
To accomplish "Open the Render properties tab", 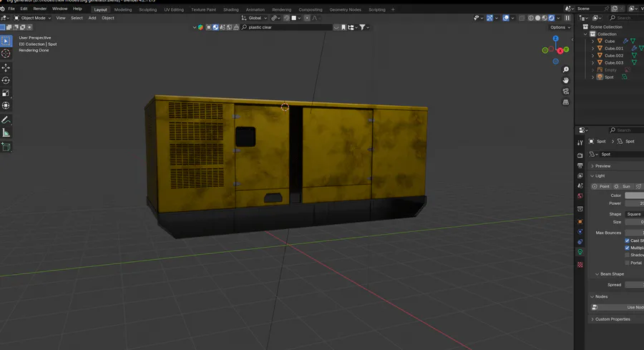I will pyautogui.click(x=580, y=155).
